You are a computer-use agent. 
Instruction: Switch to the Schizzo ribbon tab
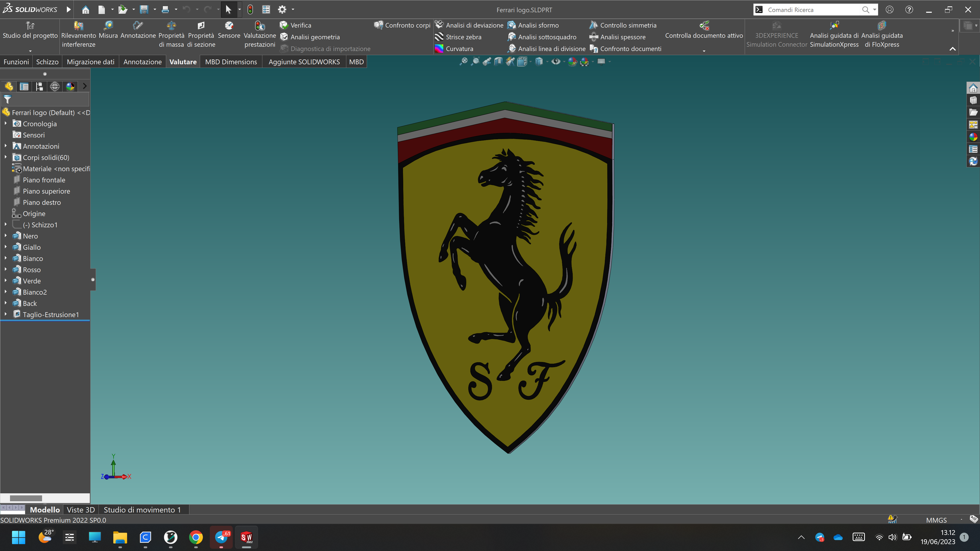[47, 61]
